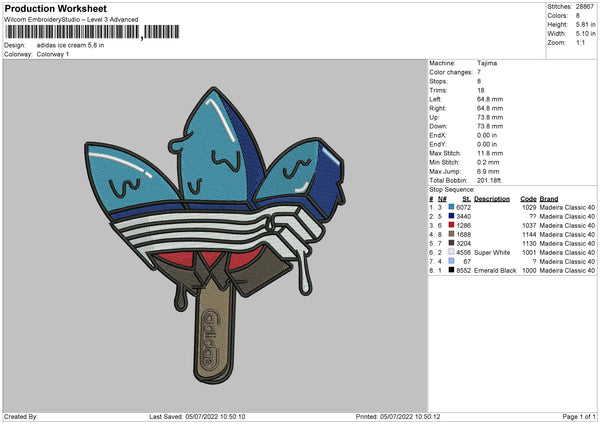Viewport: 600px width, 424px height.
Task: Click stitch count '8552' in stop row 8
Action: [463, 271]
